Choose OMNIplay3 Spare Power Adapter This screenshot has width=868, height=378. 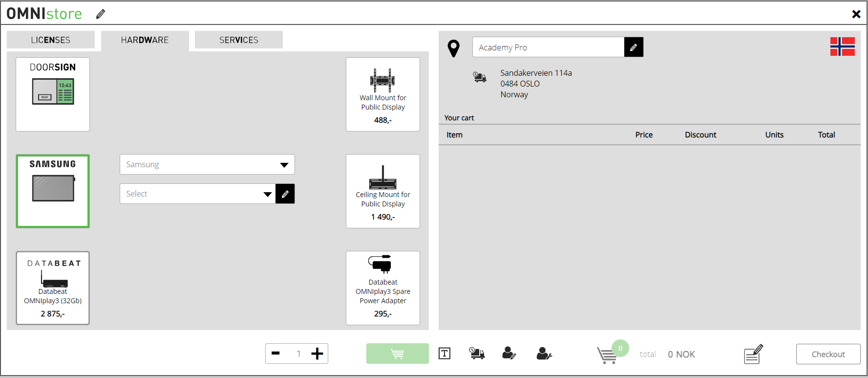(383, 288)
